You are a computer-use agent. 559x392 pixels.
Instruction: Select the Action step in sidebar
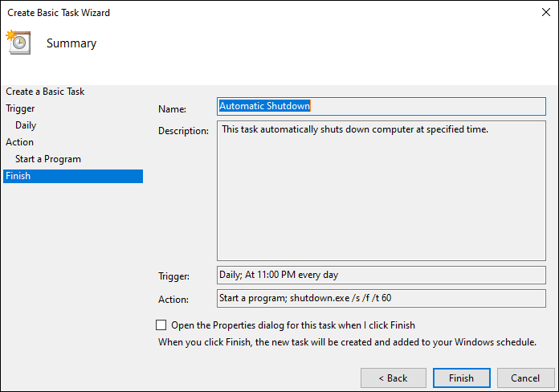point(19,142)
